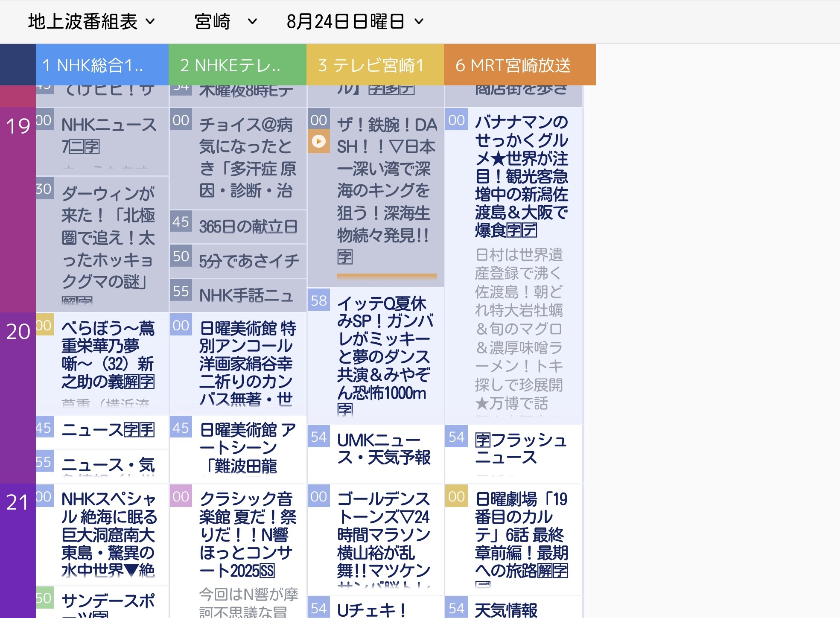Open ゴールデンストーンズ 24時間マラソン program
Image resolution: width=840 pixels, height=618 pixels.
376,539
